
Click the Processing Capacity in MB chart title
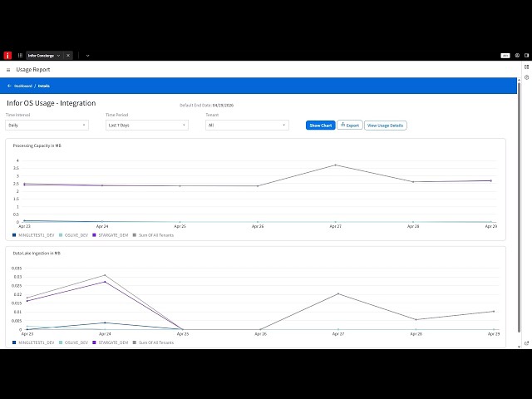[x=37, y=145]
